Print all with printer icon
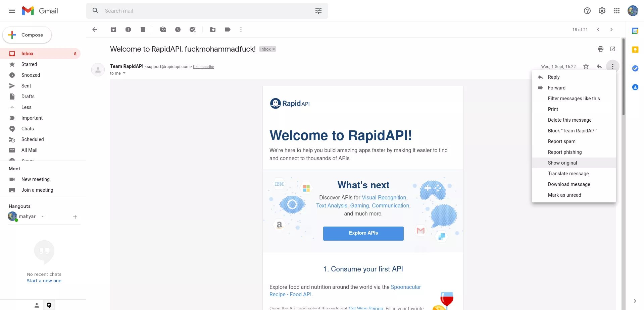Screen dimensions: 644x310 click(x=601, y=49)
